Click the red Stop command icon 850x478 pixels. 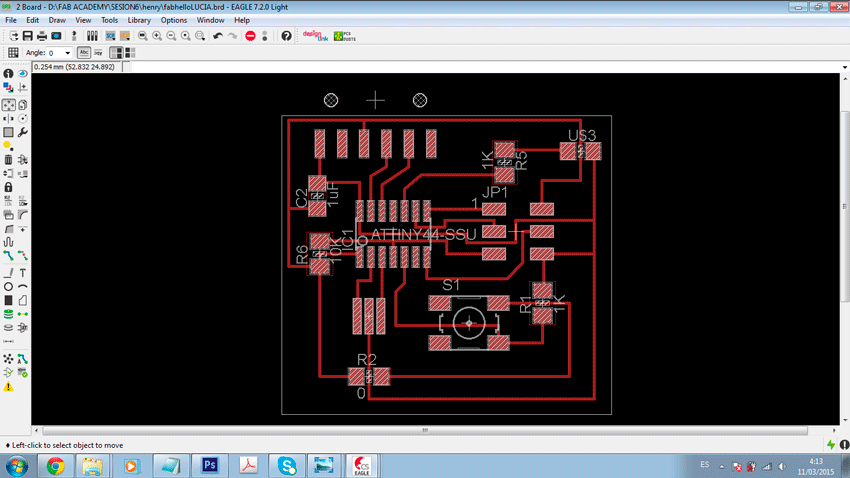point(250,36)
